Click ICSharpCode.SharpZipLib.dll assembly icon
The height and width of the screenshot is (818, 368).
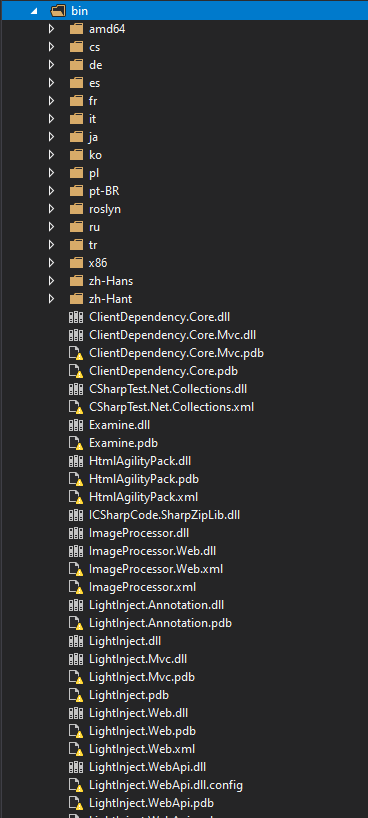coord(76,515)
